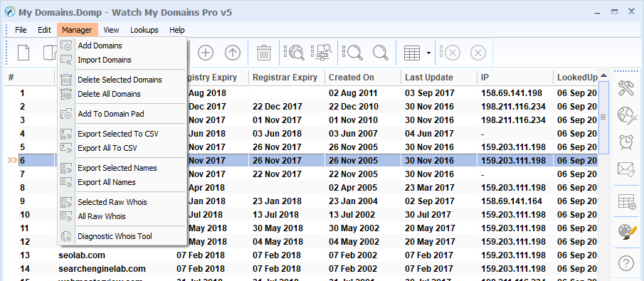Click the circled up-arrow toolbar icon
644x281 pixels.
coord(233,53)
